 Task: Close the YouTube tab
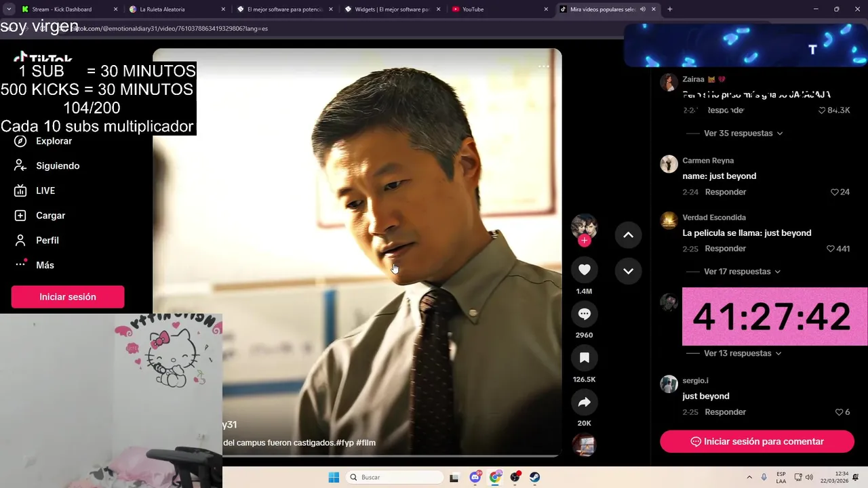point(546,9)
